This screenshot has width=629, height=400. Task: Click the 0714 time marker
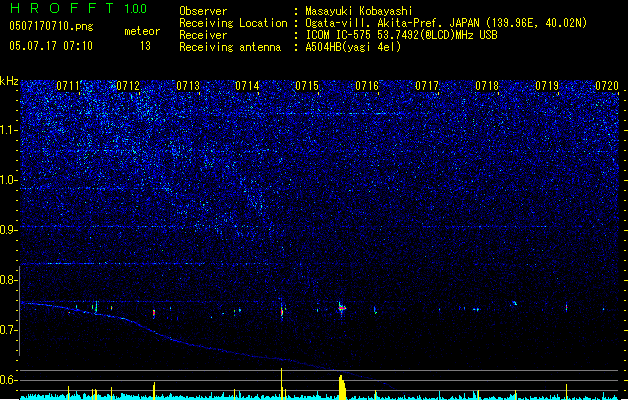click(248, 86)
